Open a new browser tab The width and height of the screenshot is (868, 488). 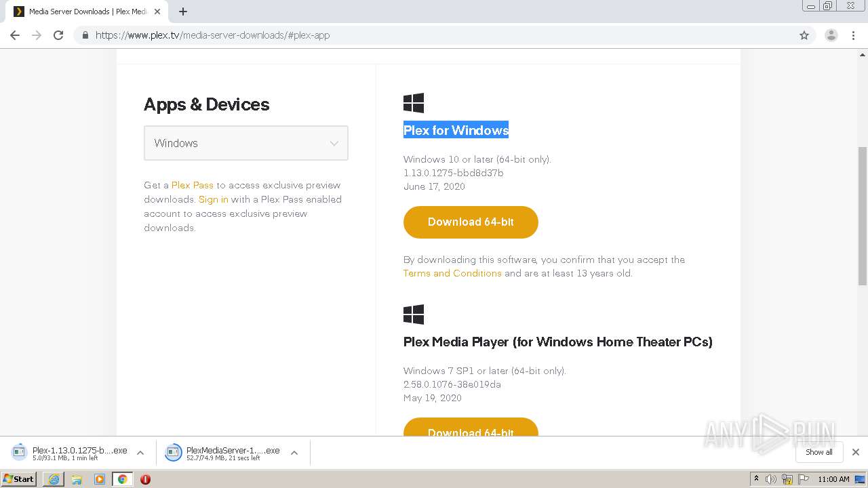183,12
